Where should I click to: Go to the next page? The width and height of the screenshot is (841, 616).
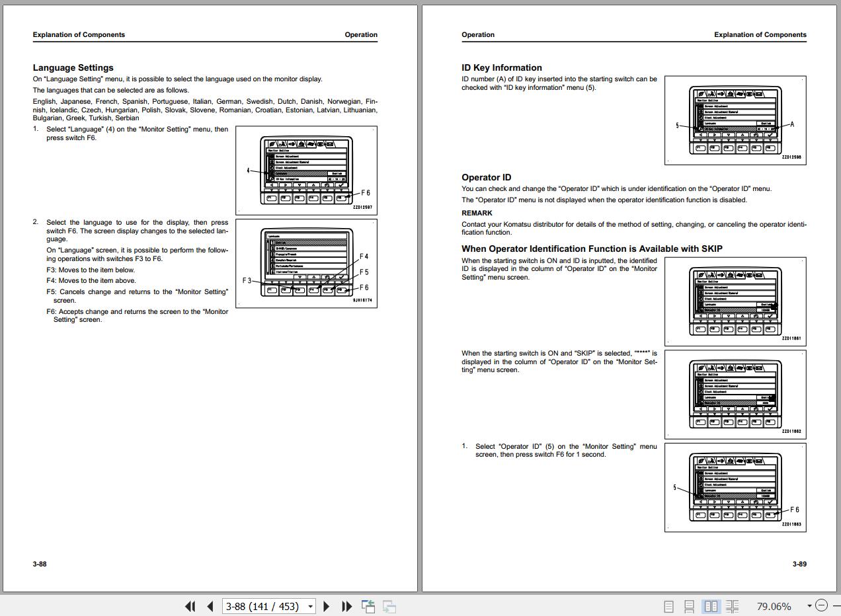coord(326,606)
